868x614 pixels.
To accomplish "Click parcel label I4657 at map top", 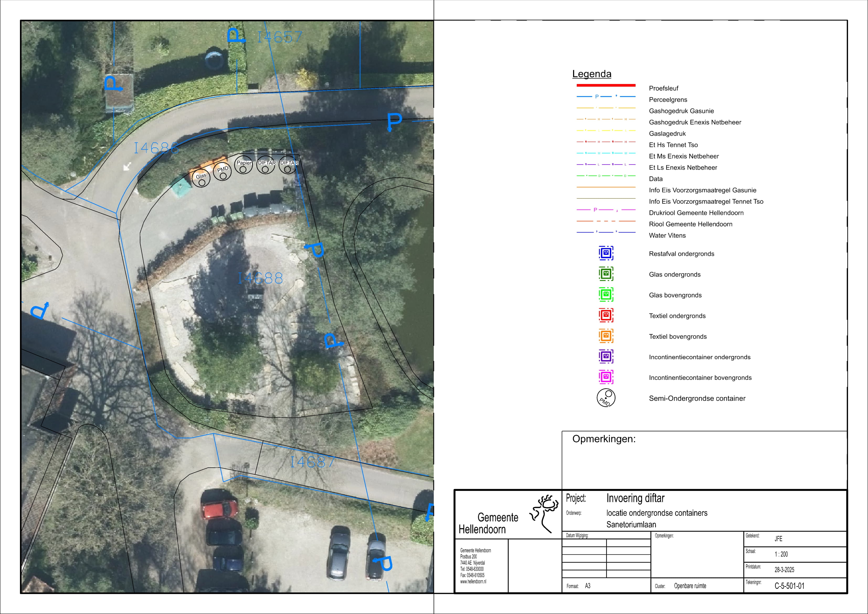I will click(x=280, y=37).
